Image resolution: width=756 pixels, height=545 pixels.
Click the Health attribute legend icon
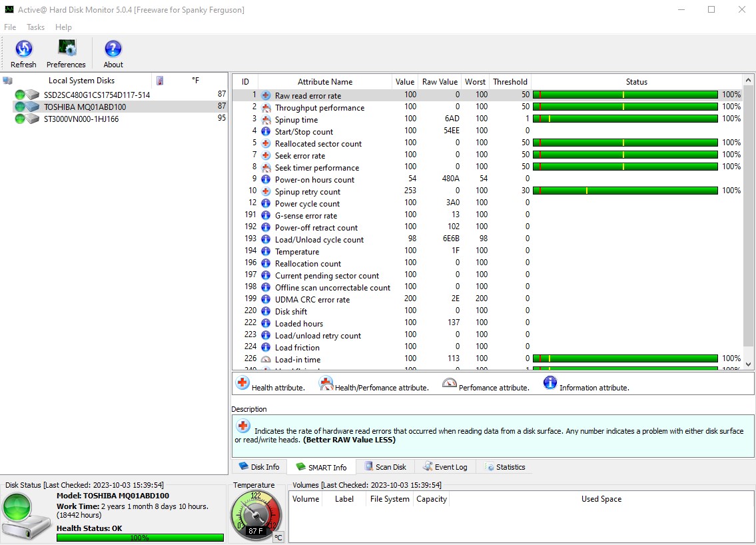241,384
